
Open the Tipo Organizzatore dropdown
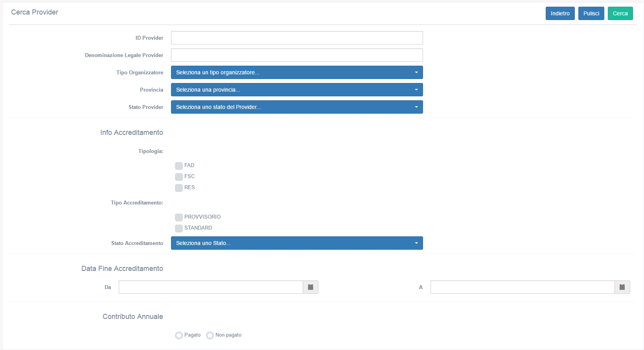point(297,72)
